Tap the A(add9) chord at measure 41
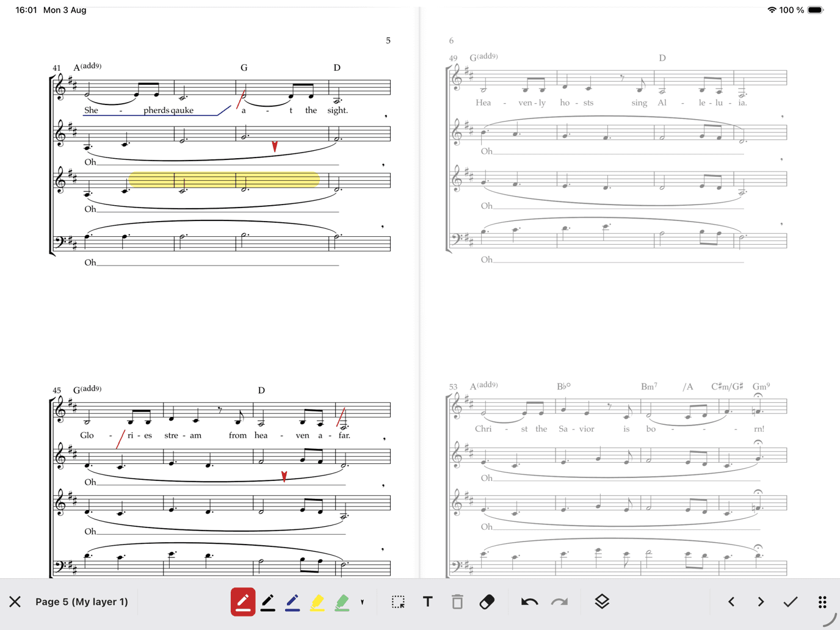 (87, 67)
